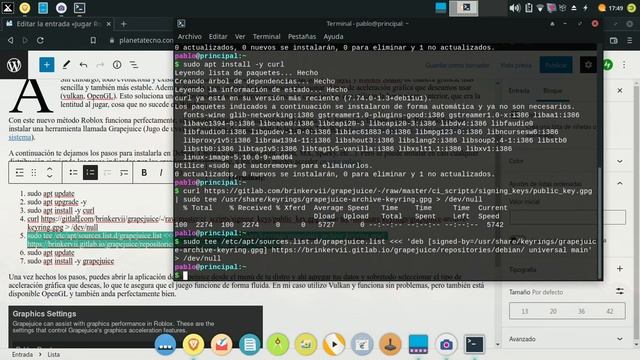
Task: Click the 'sistema' link in the article
Action: tap(20, 137)
